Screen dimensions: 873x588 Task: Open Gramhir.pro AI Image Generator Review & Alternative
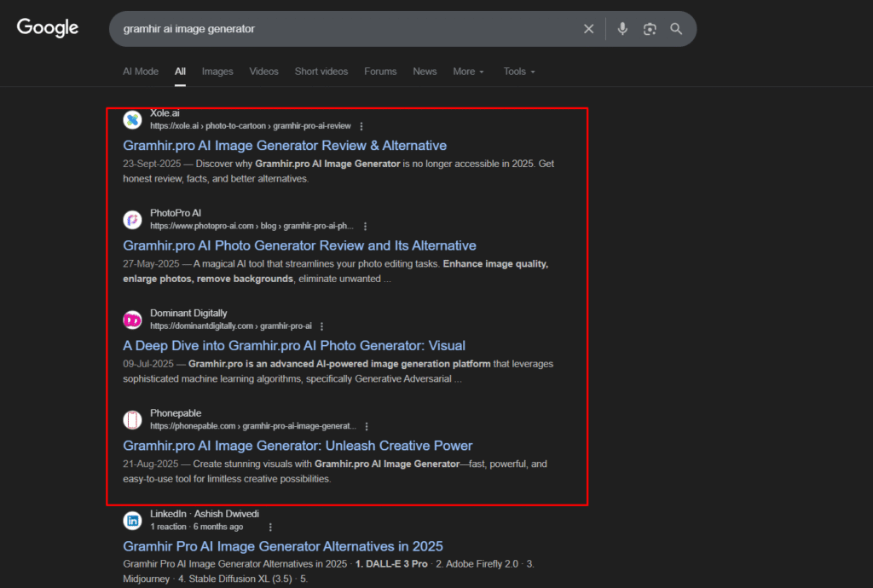(x=285, y=146)
